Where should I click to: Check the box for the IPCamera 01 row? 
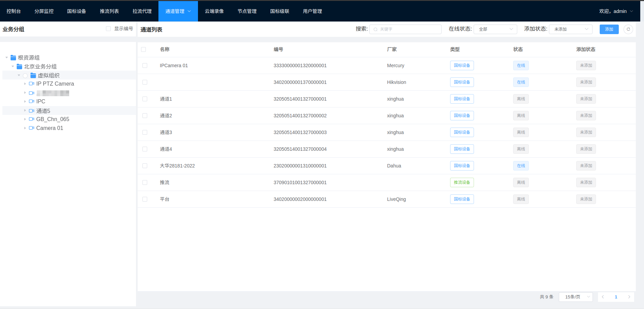145,65
